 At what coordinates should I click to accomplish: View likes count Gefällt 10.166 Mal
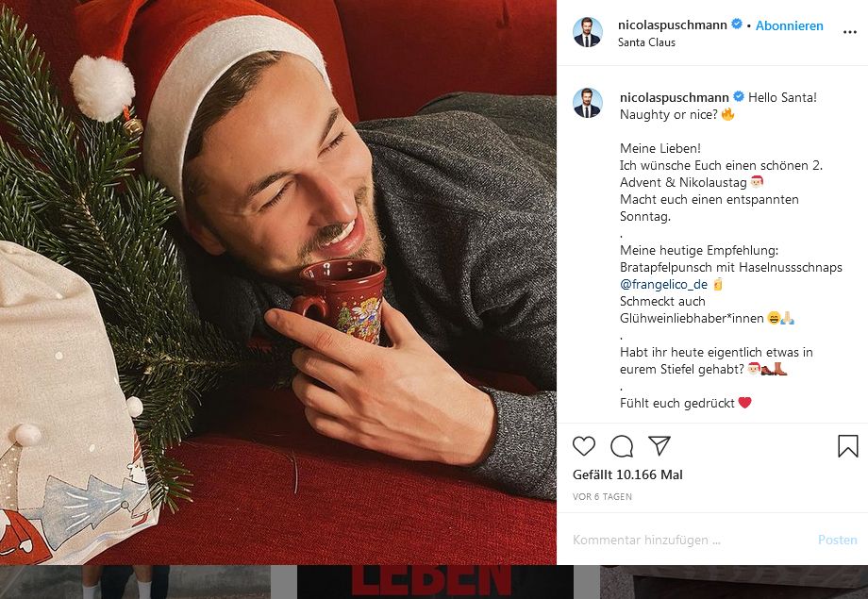pyautogui.click(x=627, y=474)
